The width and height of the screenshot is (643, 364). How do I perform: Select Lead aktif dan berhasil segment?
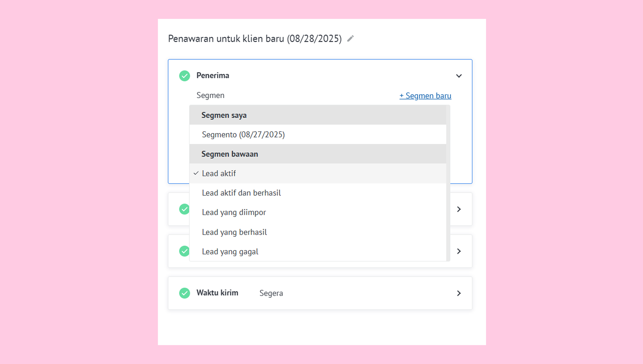pyautogui.click(x=241, y=193)
